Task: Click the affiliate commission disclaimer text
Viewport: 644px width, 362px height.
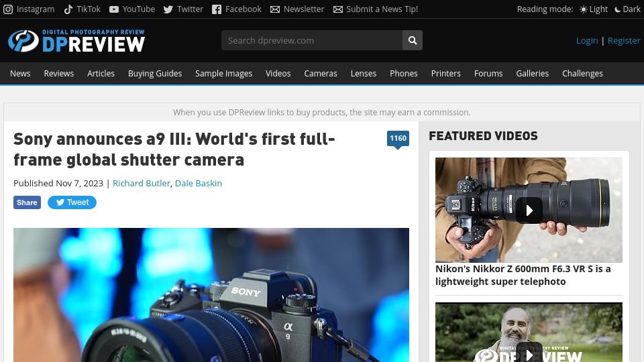Action: pyautogui.click(x=321, y=112)
